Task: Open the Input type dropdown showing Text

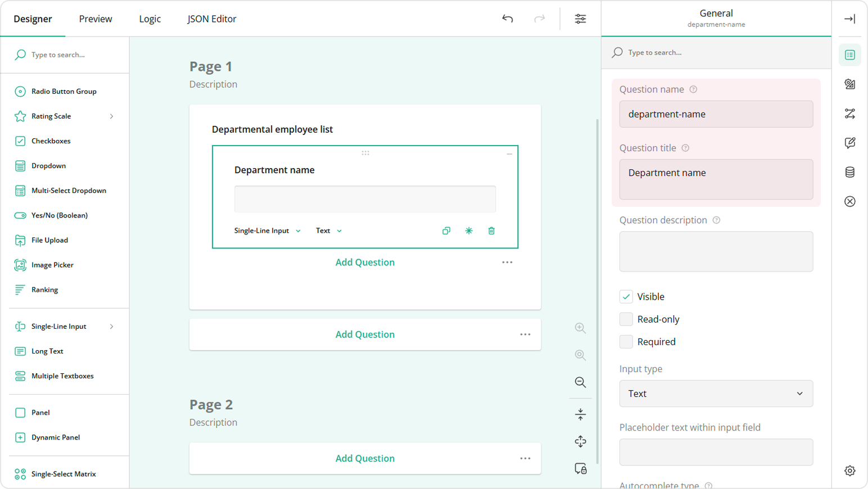Action: (x=715, y=393)
